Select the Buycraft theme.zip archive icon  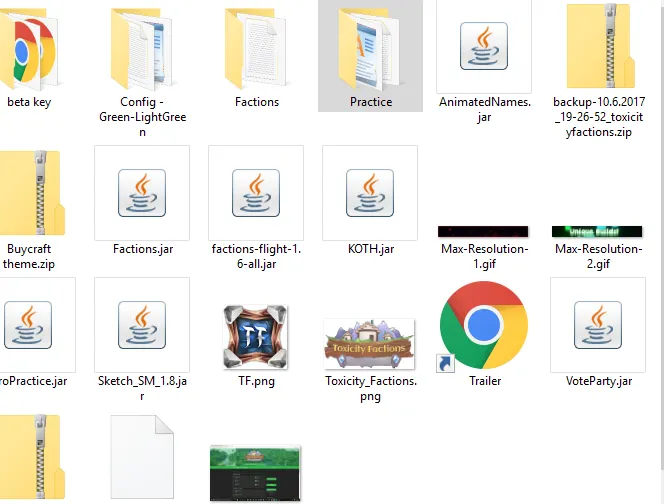[32, 193]
